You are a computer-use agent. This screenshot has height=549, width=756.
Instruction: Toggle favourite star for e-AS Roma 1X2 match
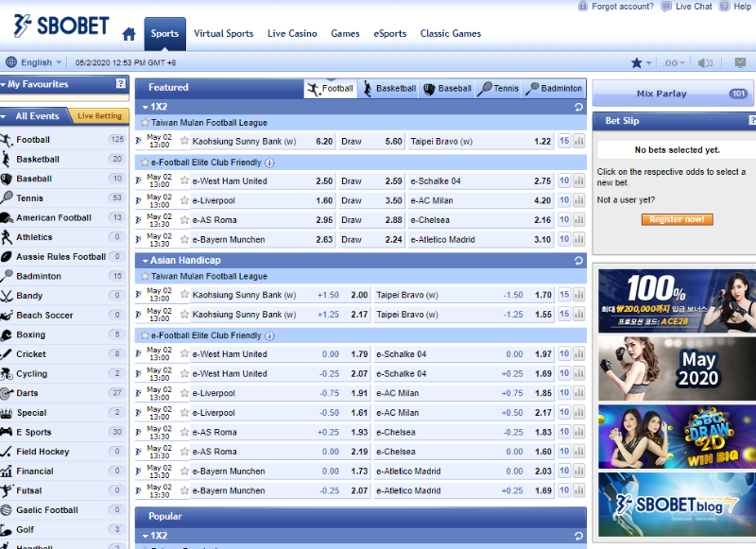[184, 220]
